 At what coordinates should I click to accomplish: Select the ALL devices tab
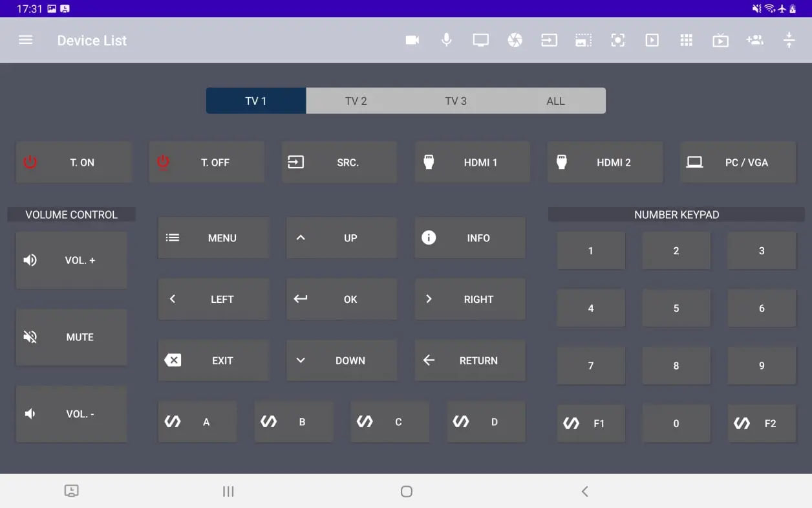[x=555, y=101]
